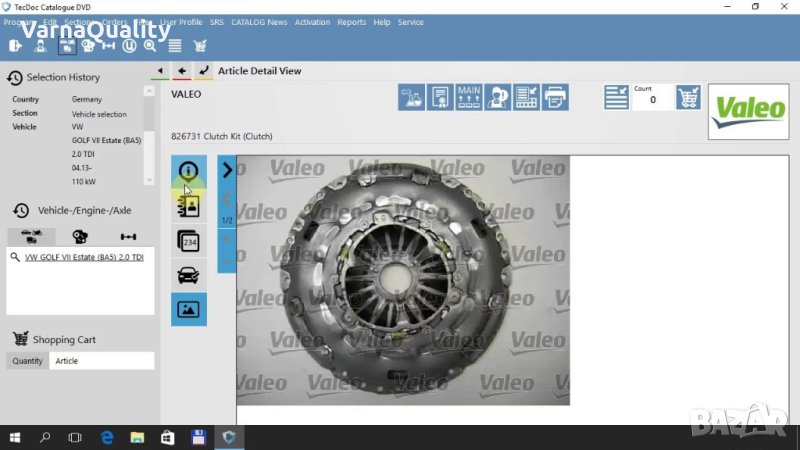Open the CATALOG News menu

259,22
